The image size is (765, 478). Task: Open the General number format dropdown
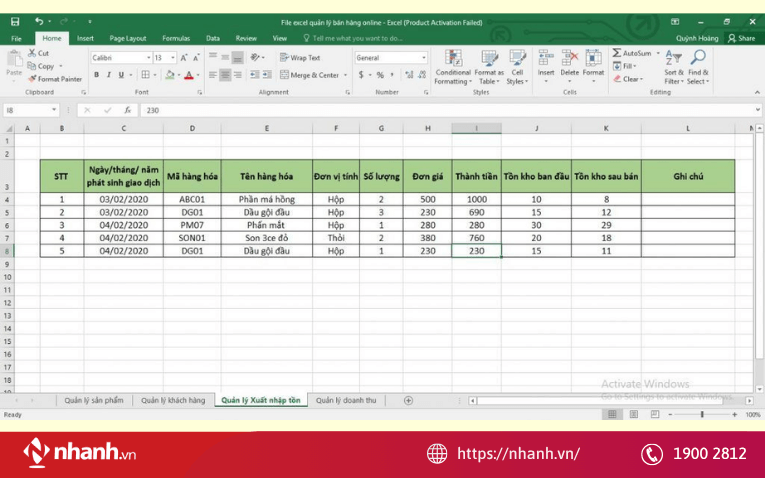tap(423, 58)
